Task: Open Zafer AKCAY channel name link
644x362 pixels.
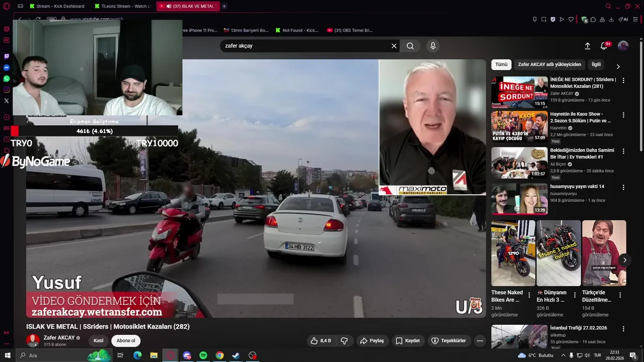Action: click(59, 337)
